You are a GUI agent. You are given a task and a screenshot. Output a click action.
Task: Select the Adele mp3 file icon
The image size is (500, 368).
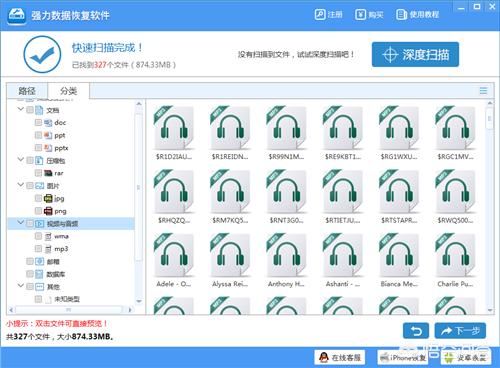174,256
